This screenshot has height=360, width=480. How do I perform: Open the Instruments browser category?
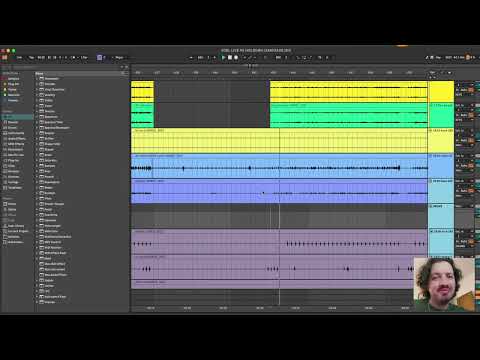[15, 133]
